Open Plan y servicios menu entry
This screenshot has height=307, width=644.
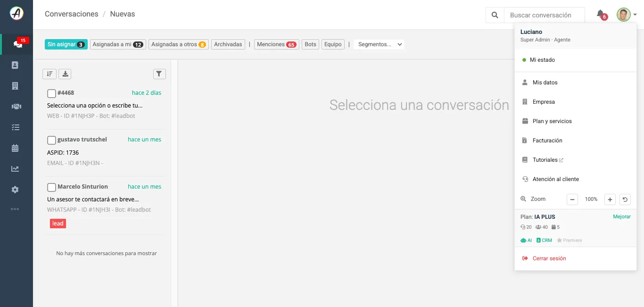pos(576,121)
